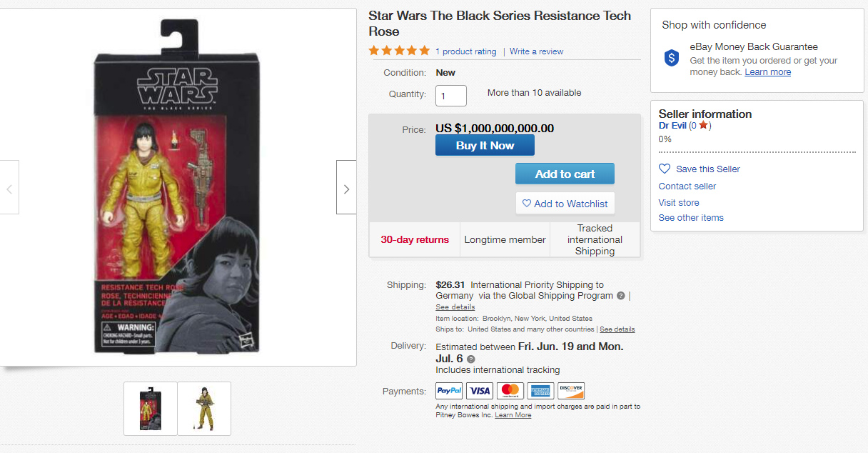Click the American Express card icon

pyautogui.click(x=540, y=391)
